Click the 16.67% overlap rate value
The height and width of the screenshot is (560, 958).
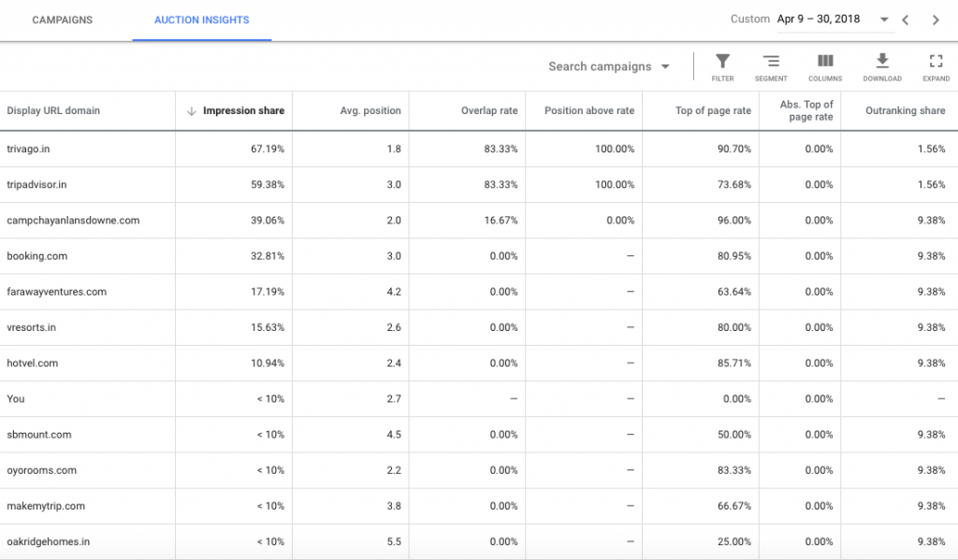[501, 221]
